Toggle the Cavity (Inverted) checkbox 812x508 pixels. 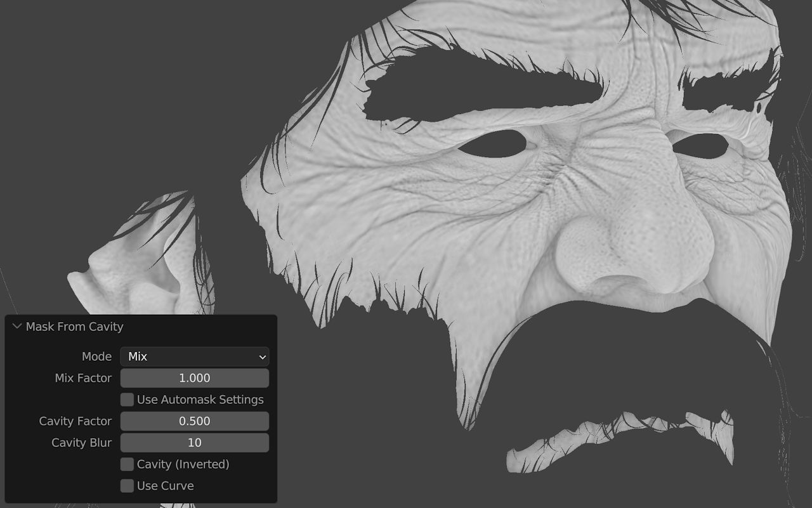coord(128,464)
